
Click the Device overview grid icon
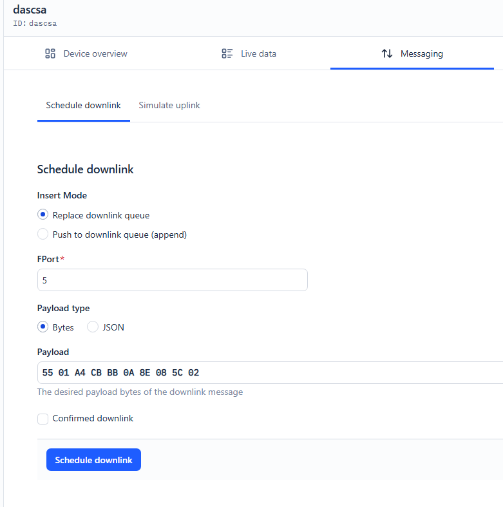(x=50, y=53)
